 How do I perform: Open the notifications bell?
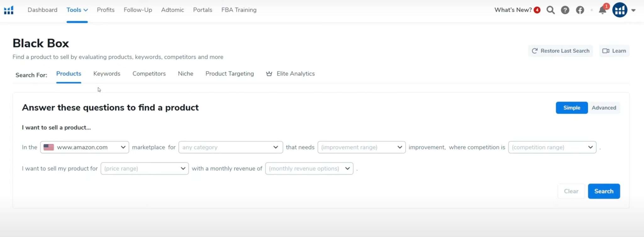(602, 10)
